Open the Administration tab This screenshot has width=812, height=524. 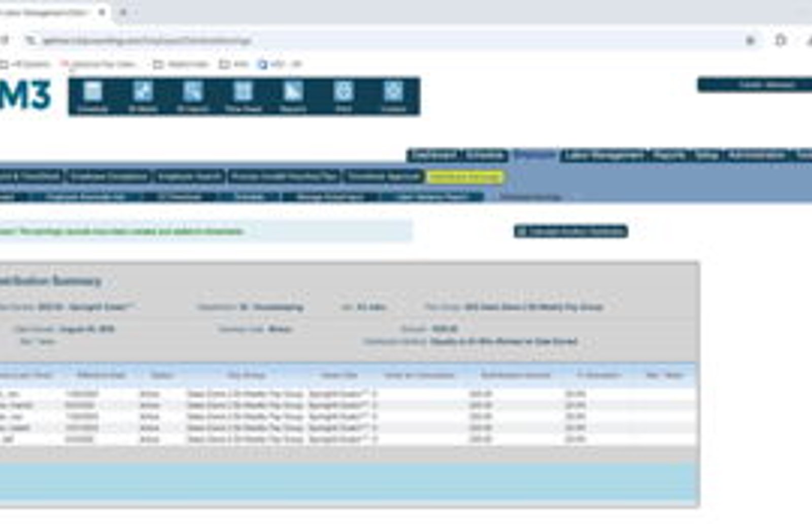[x=757, y=155]
